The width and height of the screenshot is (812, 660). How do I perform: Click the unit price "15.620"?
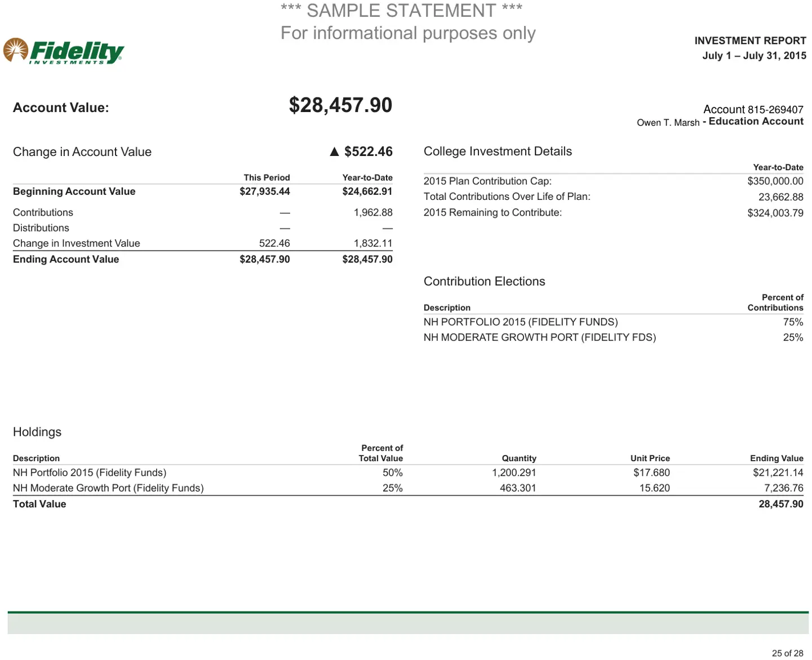coord(655,488)
